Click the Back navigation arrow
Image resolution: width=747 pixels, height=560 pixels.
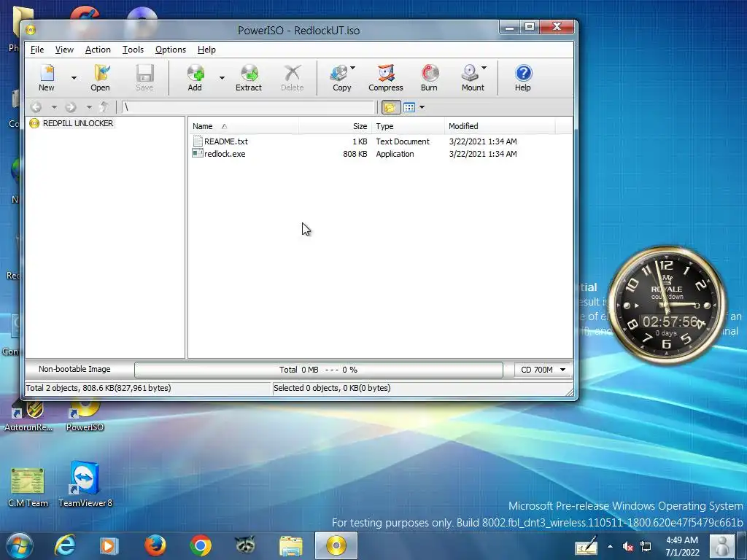tap(36, 107)
